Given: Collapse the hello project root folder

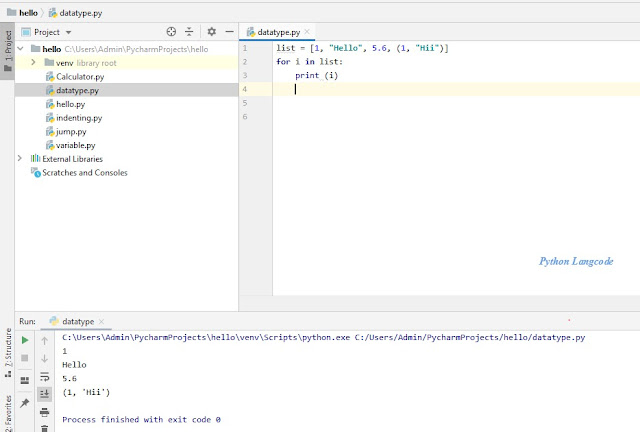Looking at the screenshot, I should (20, 49).
